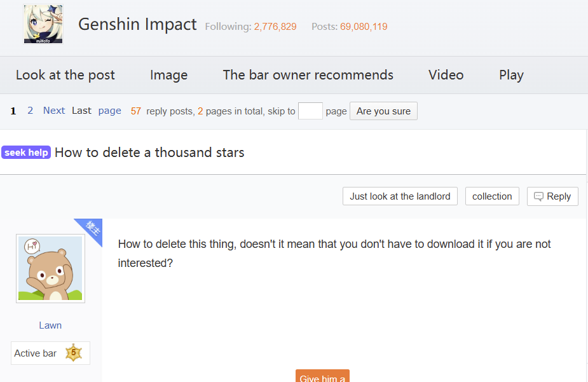
Task: Click the blue thread-starter corner badge
Action: tap(92, 229)
